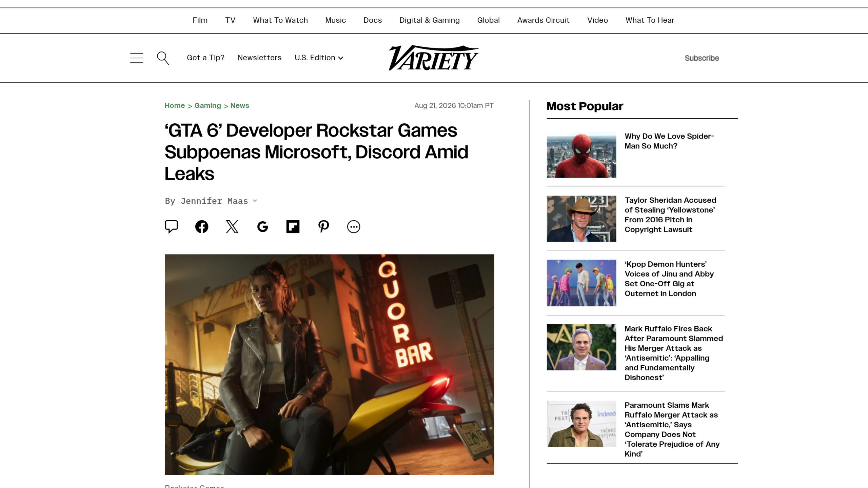This screenshot has height=488, width=868.
Task: Click the Got a Tip? link
Action: coord(205,58)
